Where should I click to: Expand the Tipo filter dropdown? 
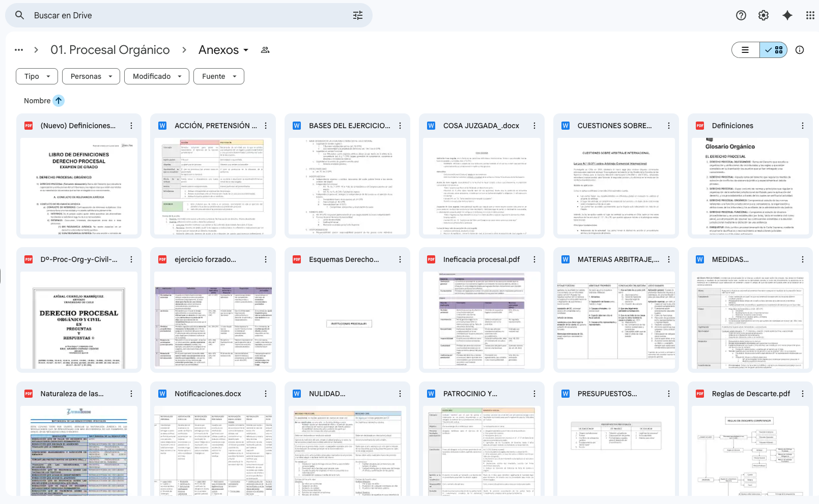click(x=37, y=76)
